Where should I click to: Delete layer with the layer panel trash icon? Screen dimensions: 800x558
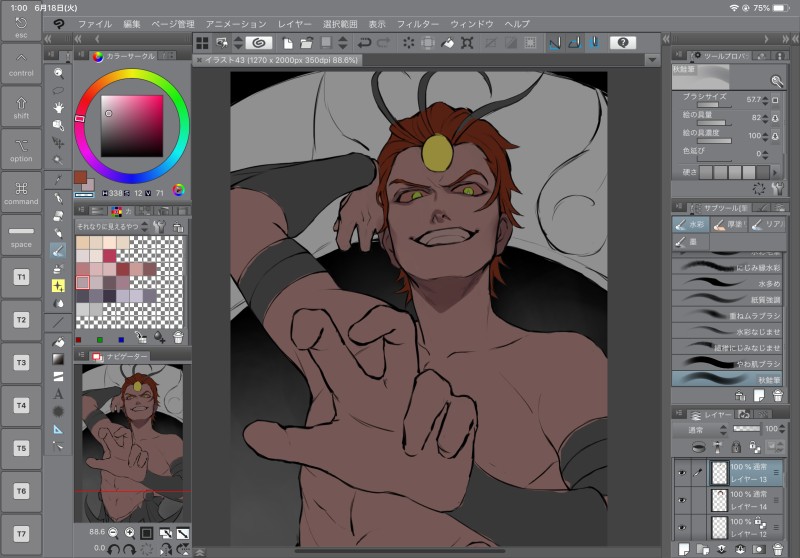pyautogui.click(x=778, y=549)
